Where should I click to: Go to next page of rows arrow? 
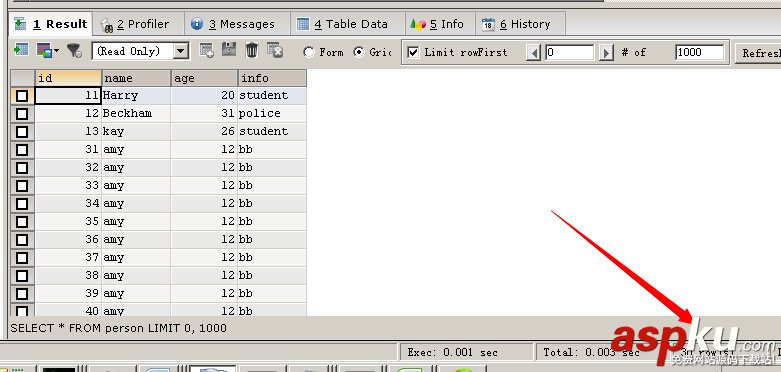(606, 52)
